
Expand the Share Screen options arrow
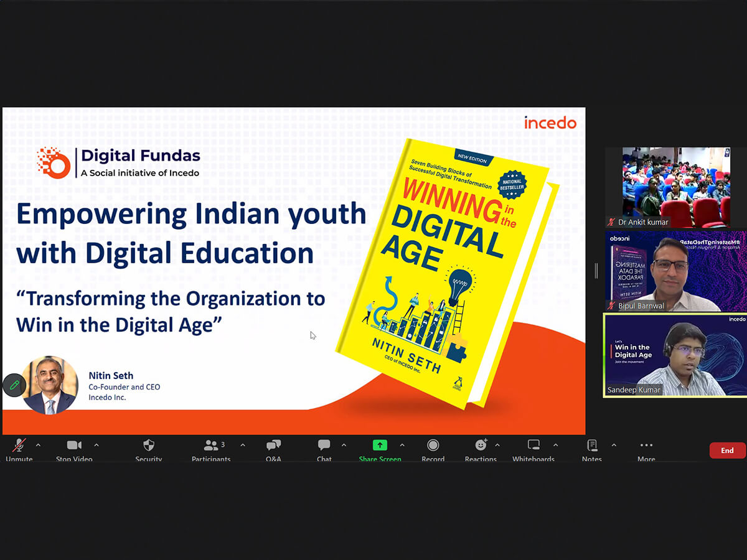click(x=402, y=446)
